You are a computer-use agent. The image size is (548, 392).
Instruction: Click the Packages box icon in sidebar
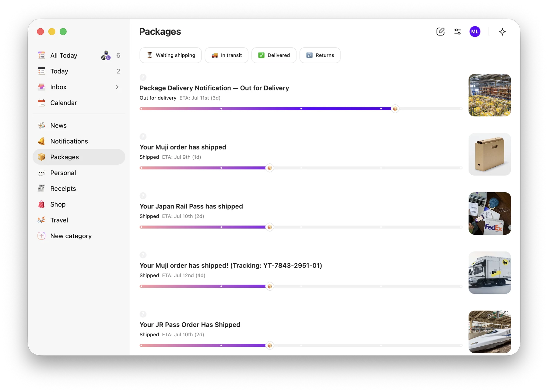point(41,157)
